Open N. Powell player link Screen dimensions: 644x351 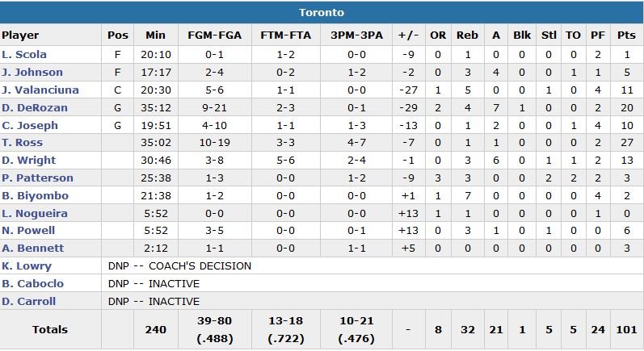pos(28,231)
